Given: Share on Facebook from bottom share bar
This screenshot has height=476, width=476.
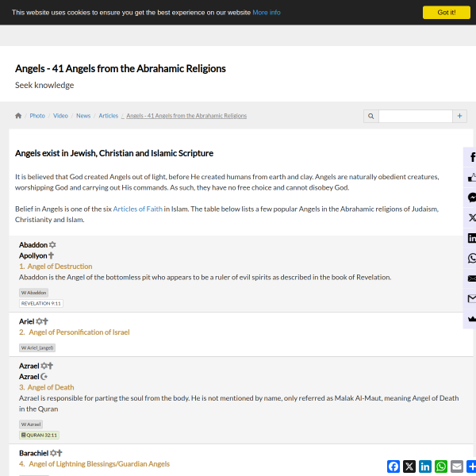Looking at the screenshot, I should click(393, 466).
